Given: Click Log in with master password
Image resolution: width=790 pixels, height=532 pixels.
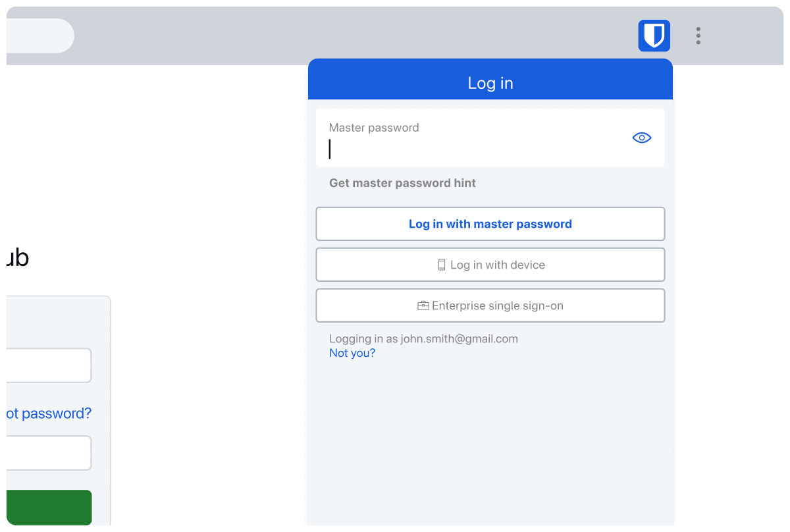Looking at the screenshot, I should click(490, 224).
